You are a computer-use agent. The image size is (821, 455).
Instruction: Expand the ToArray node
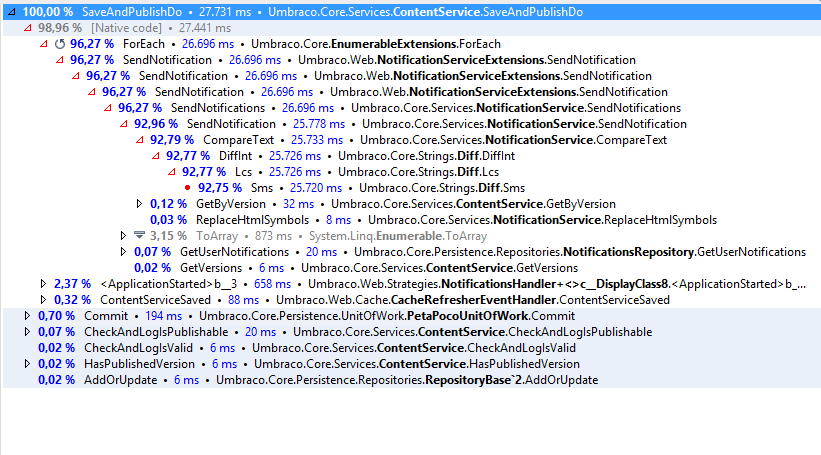pyautogui.click(x=123, y=236)
